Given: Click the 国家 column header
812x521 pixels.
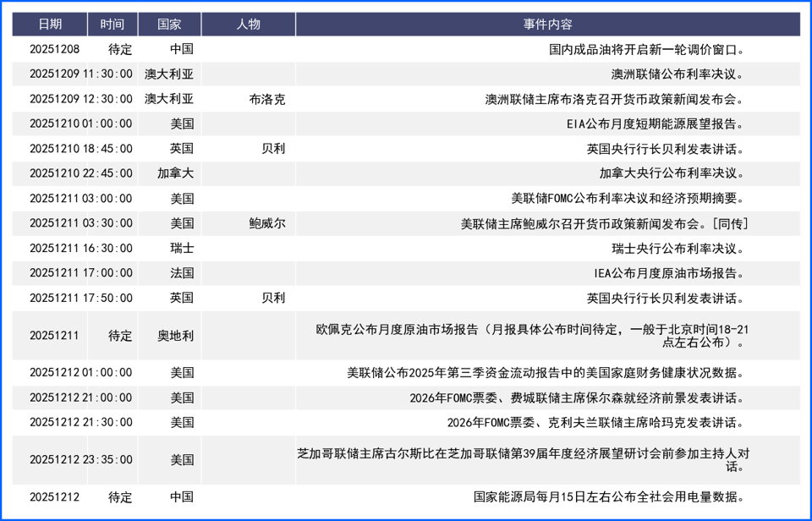Looking at the screenshot, I should coord(168,24).
